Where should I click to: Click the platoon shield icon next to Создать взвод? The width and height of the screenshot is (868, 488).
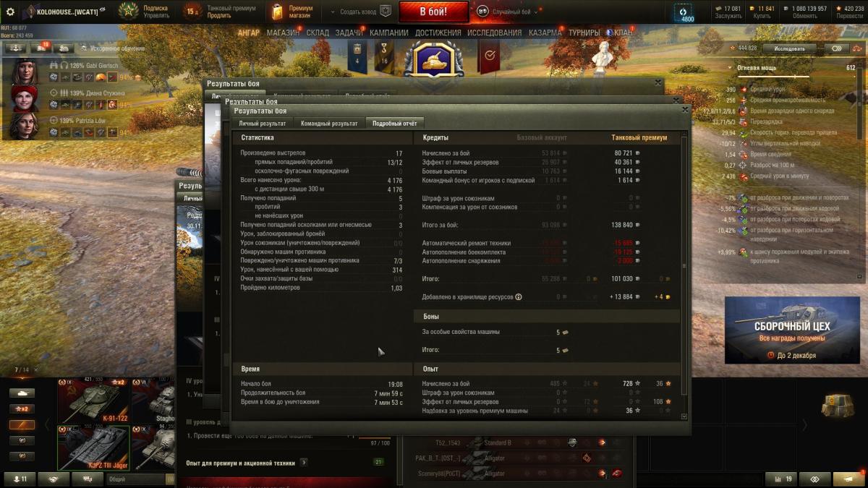point(385,12)
